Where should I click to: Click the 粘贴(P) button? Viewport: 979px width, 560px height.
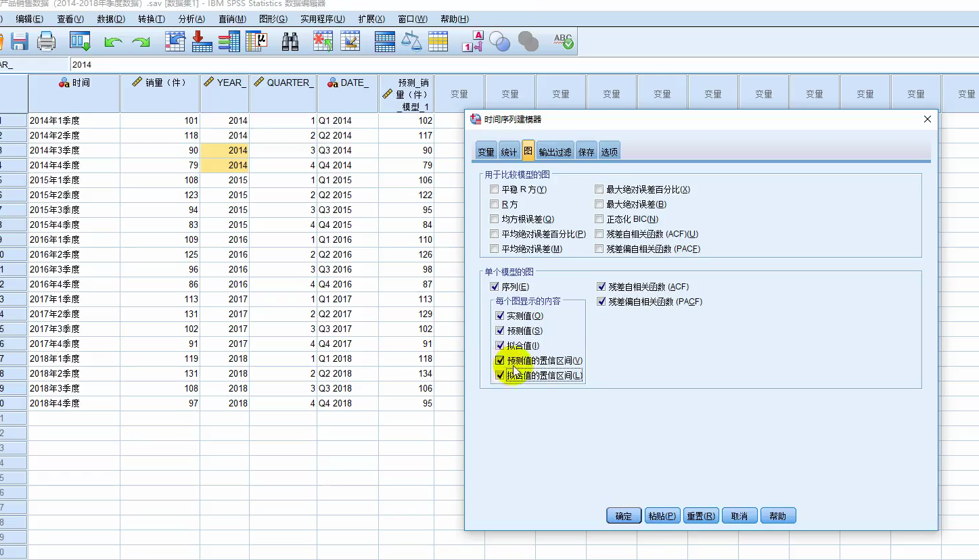[662, 516]
